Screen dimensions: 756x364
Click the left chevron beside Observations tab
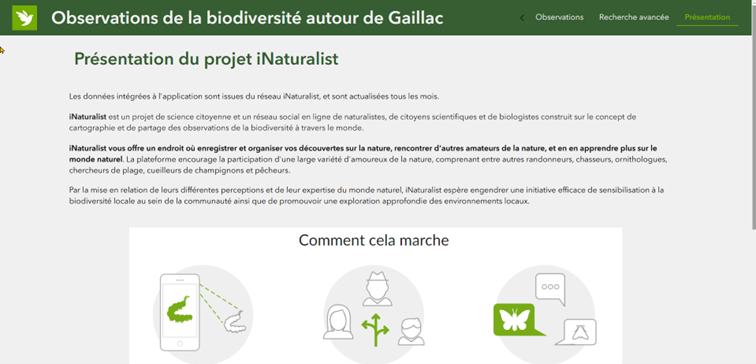coord(522,18)
